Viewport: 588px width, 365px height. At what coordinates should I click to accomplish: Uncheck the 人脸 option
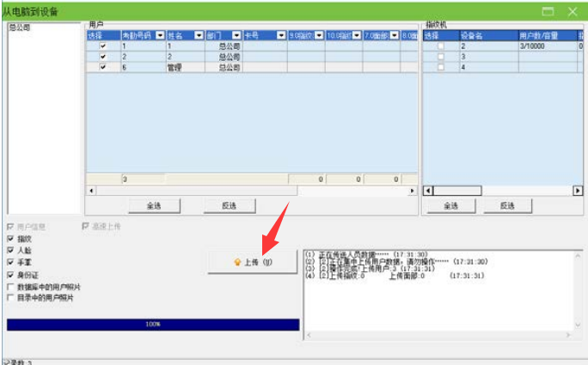coord(10,250)
